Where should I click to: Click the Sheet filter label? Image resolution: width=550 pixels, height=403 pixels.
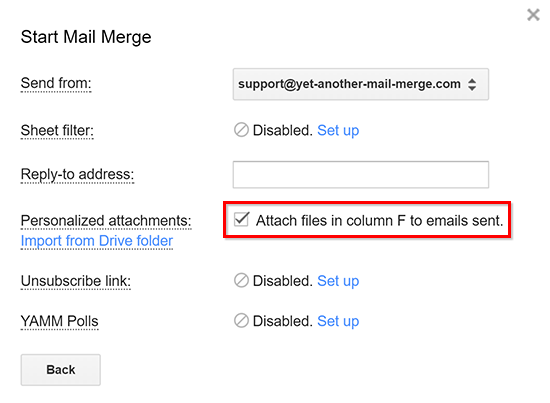57,130
